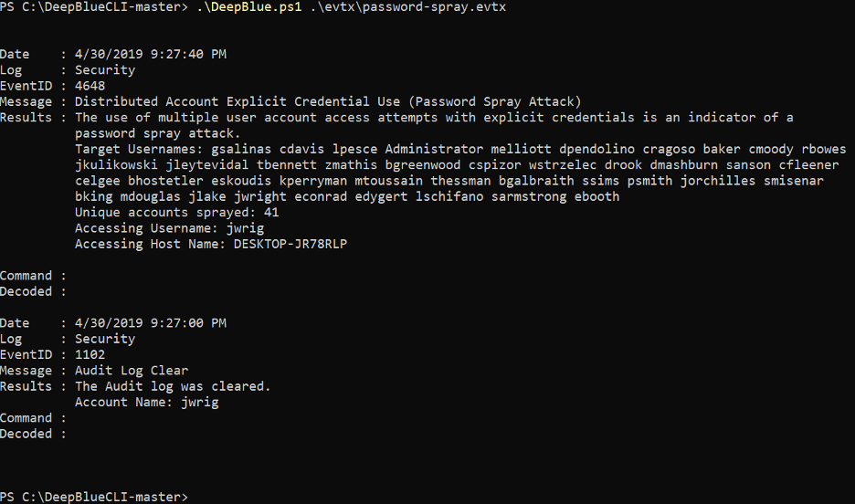Click on username eskoudis in results
Screen dimensions: 855x504
tap(241, 181)
